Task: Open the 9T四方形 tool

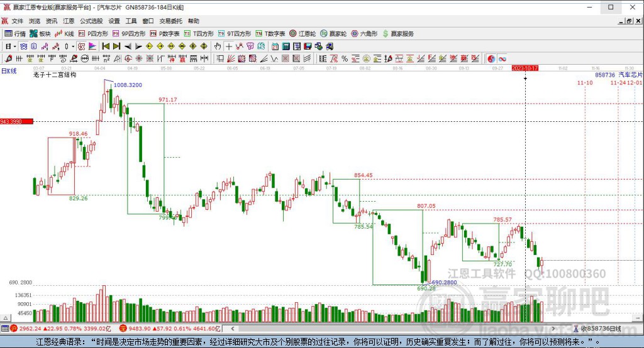Action: (x=235, y=34)
